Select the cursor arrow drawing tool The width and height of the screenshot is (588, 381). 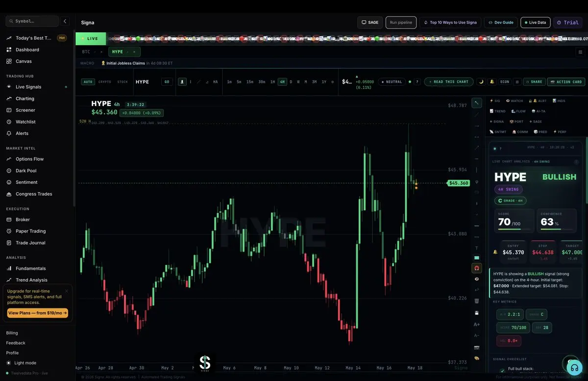click(x=477, y=102)
